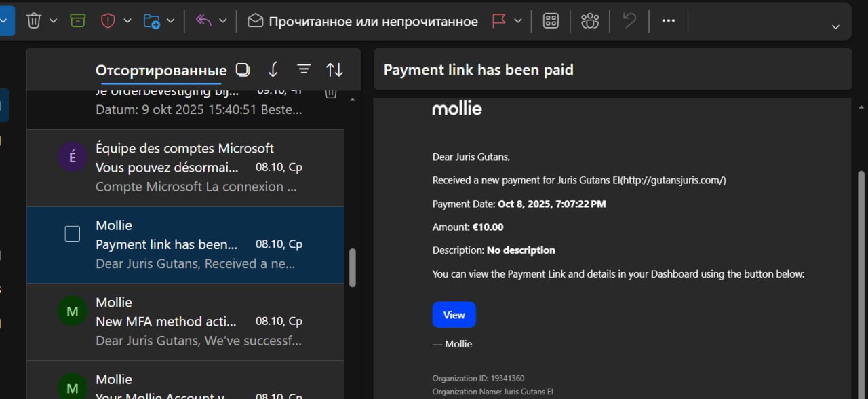Expand report options chevron beside shield

[x=127, y=21]
